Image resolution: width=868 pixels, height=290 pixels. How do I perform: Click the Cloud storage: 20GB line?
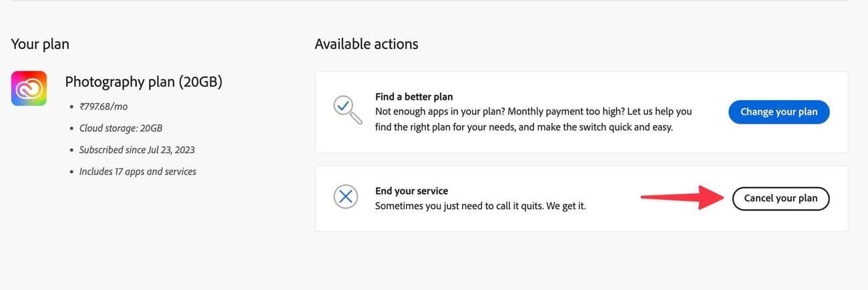120,128
